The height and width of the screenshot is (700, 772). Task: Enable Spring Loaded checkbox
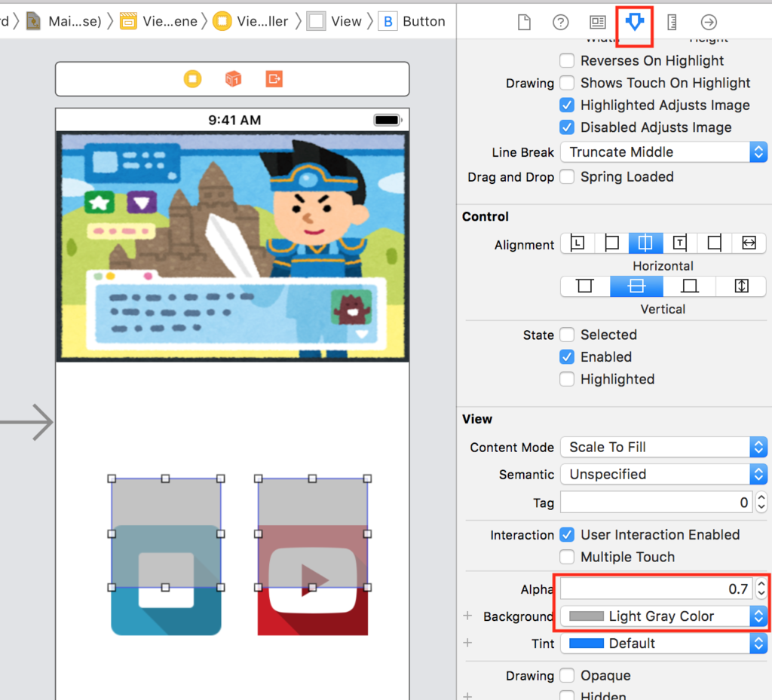[x=567, y=176]
